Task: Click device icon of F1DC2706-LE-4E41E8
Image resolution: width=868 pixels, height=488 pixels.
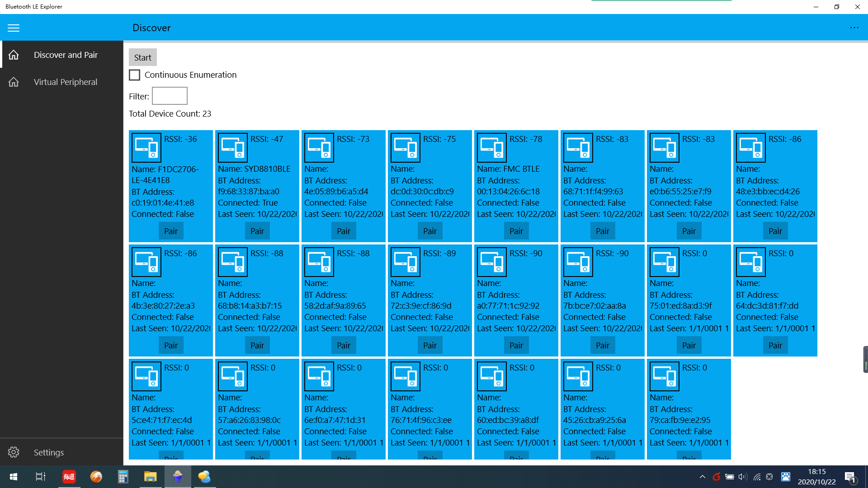Action: coord(146,148)
